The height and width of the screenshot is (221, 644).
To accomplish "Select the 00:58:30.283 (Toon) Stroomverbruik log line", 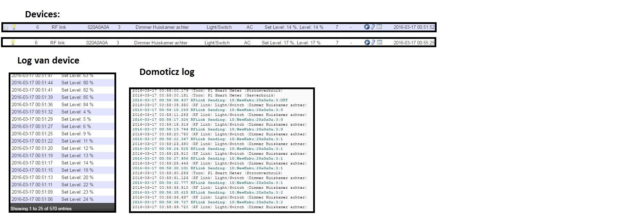I will [x=207, y=173].
